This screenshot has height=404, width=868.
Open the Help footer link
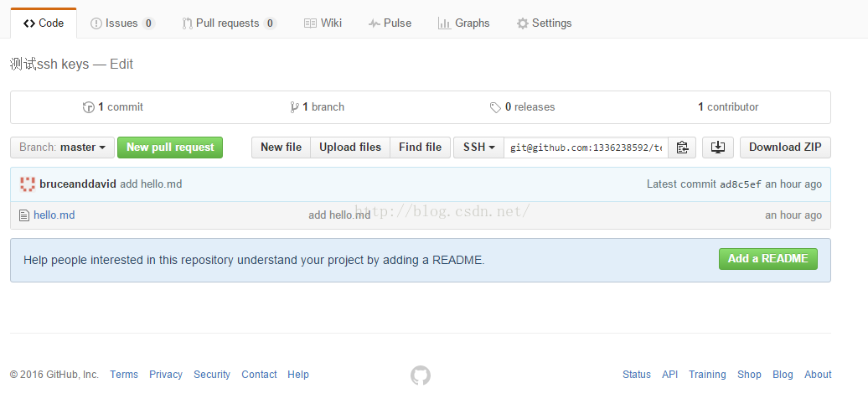coord(298,375)
